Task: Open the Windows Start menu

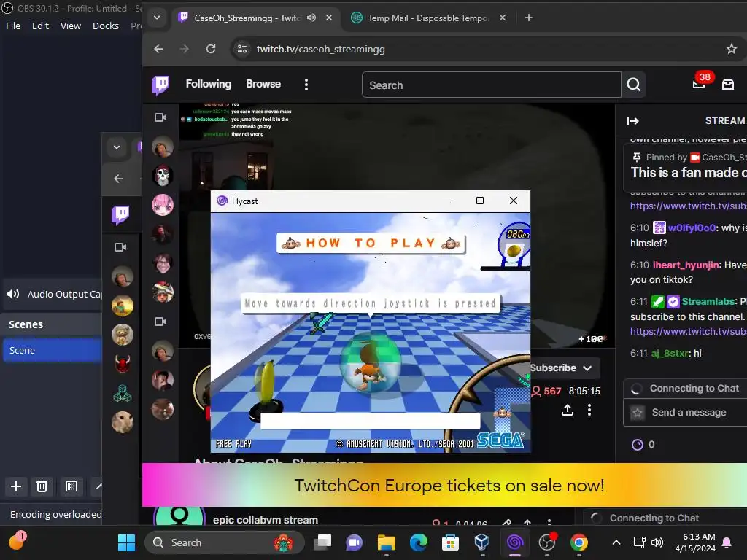Action: tap(126, 542)
